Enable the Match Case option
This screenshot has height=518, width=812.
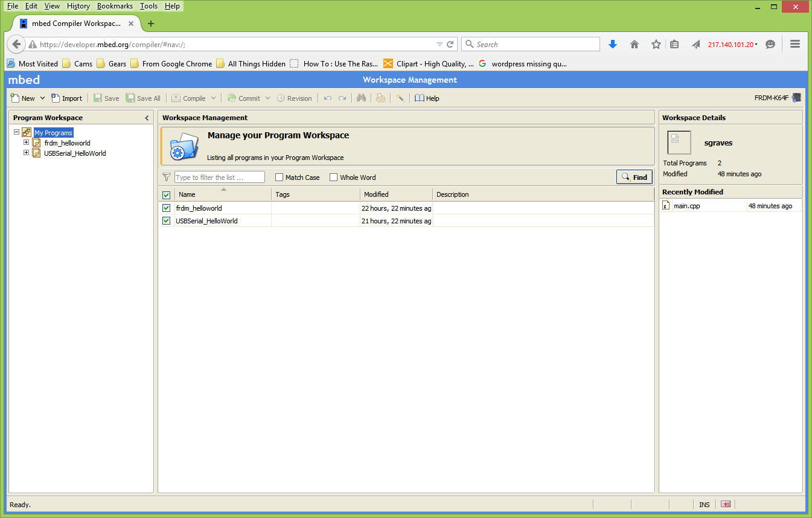click(280, 177)
